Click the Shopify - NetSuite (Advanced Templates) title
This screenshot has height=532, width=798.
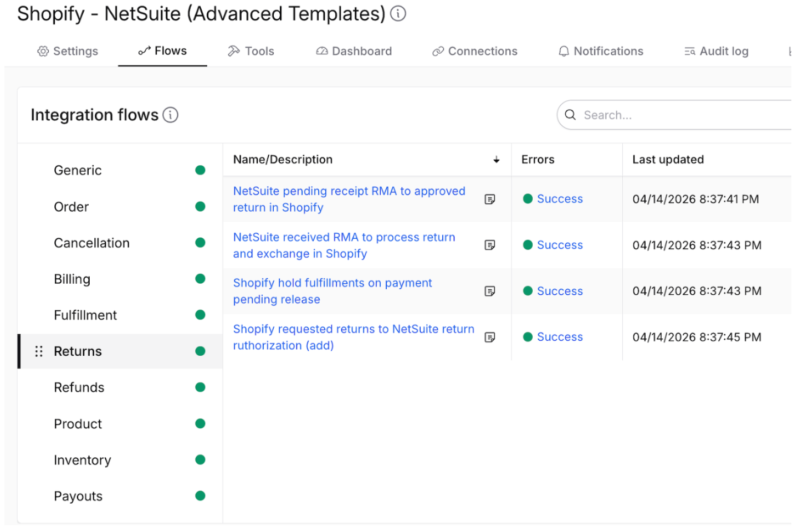pos(201,13)
